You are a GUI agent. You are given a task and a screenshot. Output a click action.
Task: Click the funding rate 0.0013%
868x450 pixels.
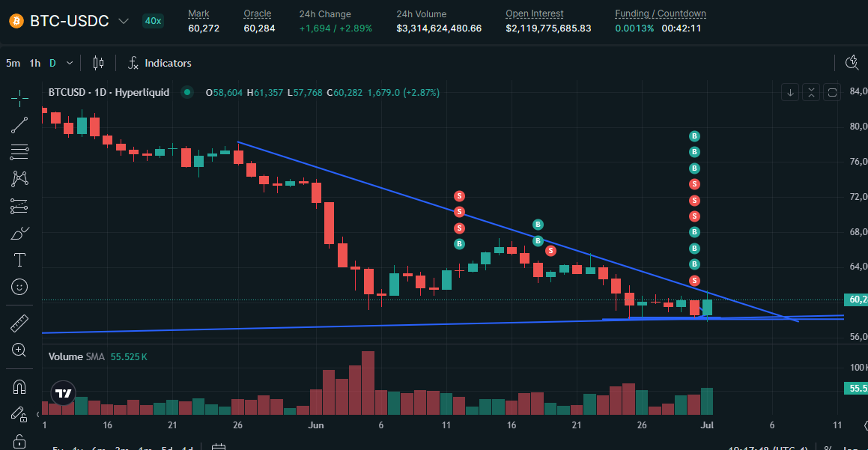point(634,28)
